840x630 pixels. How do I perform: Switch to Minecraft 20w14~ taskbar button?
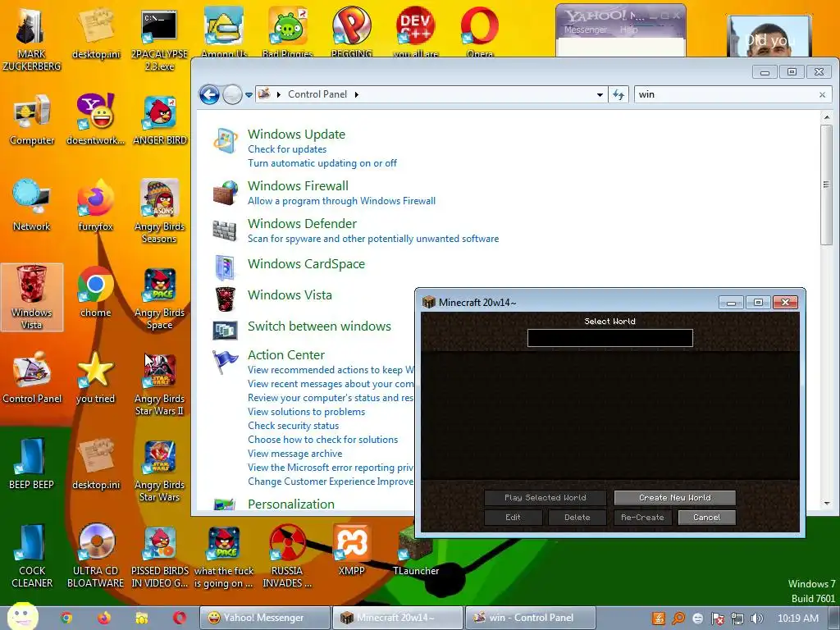pos(398,618)
